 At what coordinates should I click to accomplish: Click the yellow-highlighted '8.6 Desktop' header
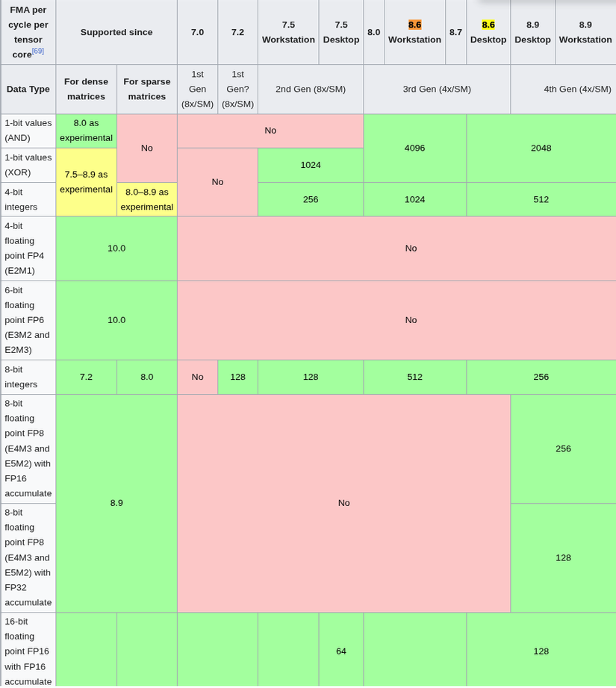coord(488,32)
